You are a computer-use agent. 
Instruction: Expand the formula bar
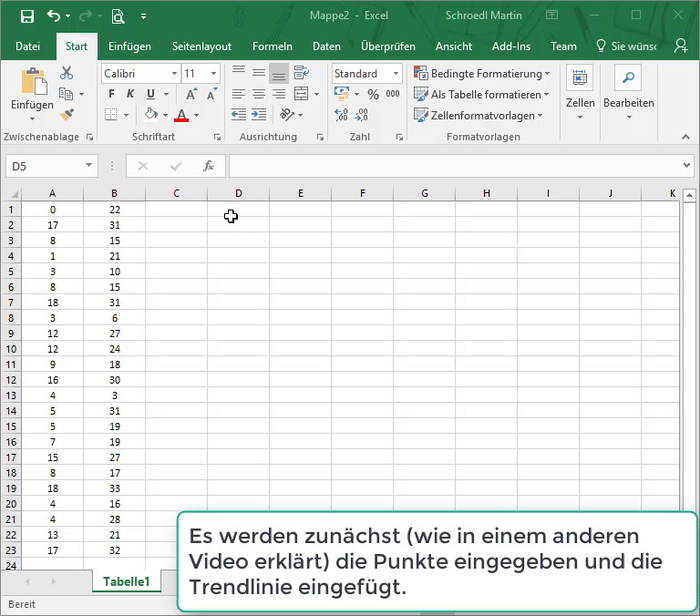[687, 166]
